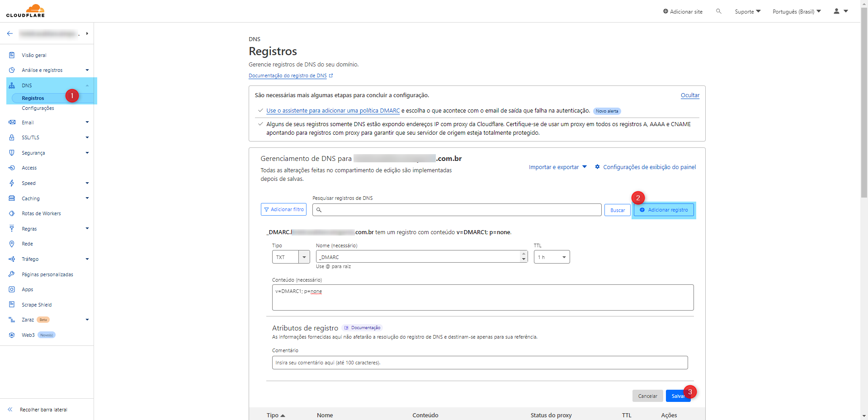
Task: Open the TTL 1 h dropdown
Action: click(552, 257)
